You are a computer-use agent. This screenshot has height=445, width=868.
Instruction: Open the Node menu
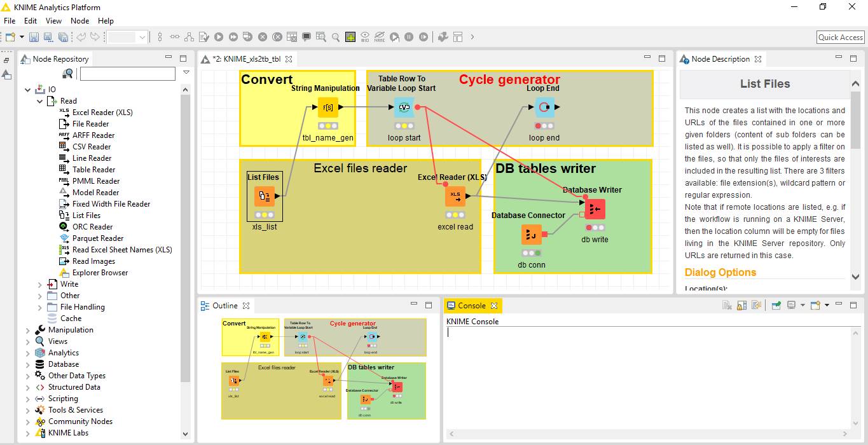79,20
